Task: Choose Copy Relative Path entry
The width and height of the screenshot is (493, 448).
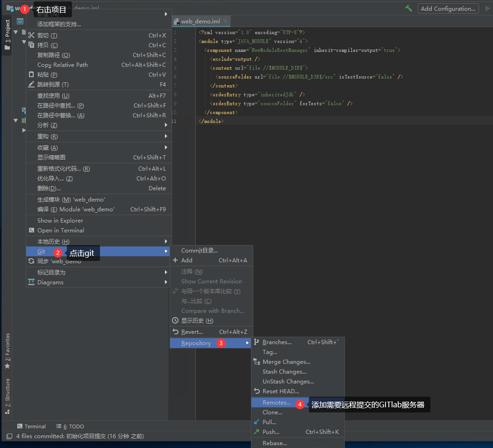Action: pyautogui.click(x=99, y=65)
